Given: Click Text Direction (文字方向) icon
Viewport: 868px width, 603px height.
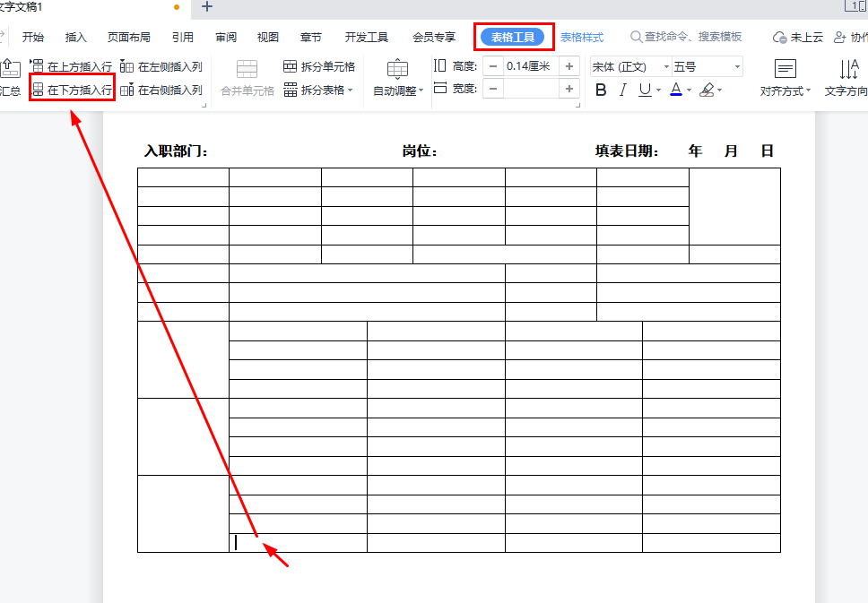Looking at the screenshot, I should (848, 69).
